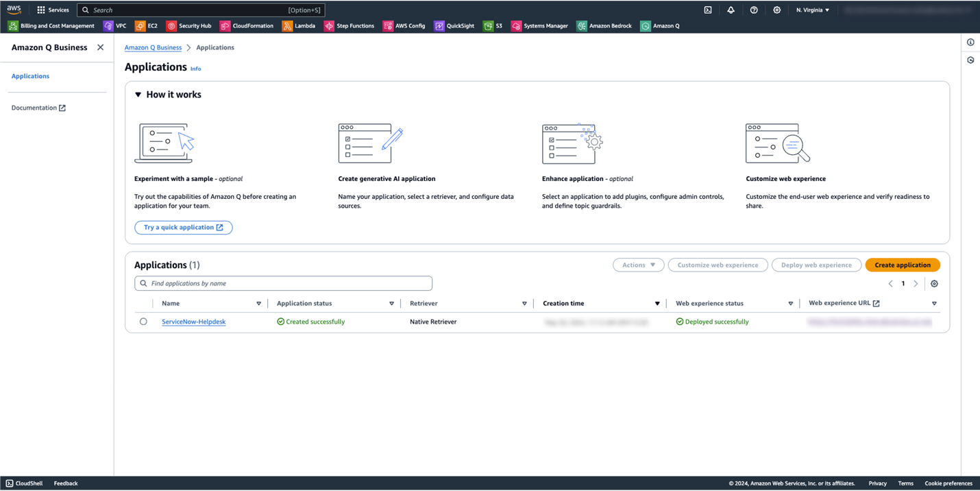Open console settings gear in top bar
This screenshot has width=980, height=491.
click(776, 10)
